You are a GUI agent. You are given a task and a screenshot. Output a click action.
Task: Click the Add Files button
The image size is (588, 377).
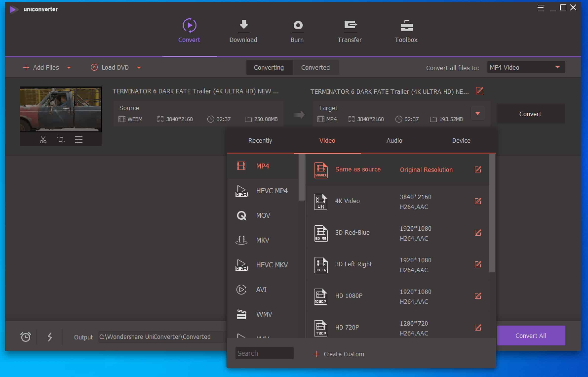(41, 67)
